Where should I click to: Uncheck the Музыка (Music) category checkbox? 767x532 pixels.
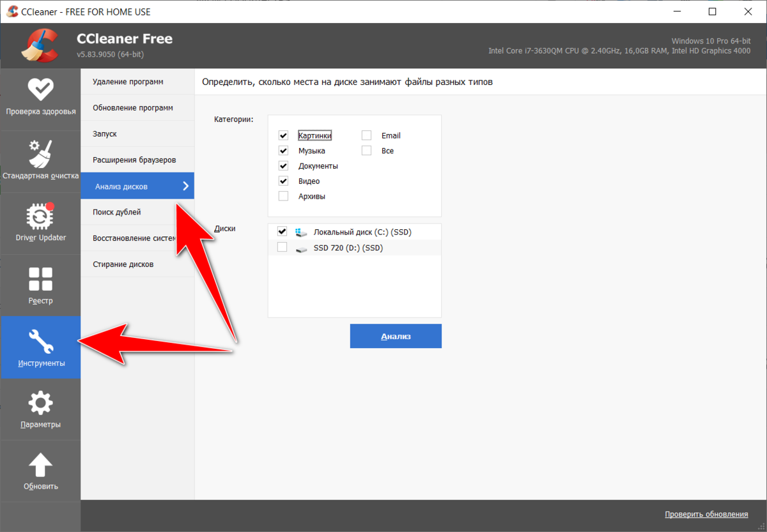[283, 151]
